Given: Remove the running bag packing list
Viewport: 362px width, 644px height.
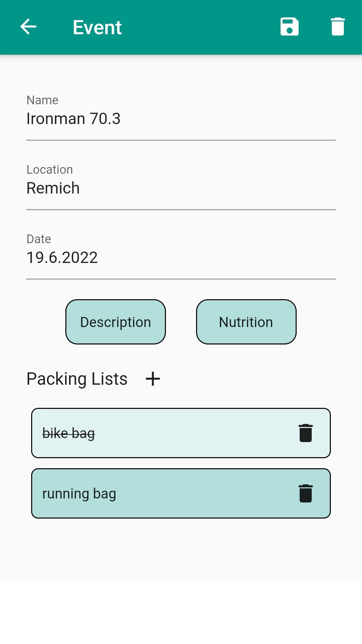Looking at the screenshot, I should pos(305,493).
